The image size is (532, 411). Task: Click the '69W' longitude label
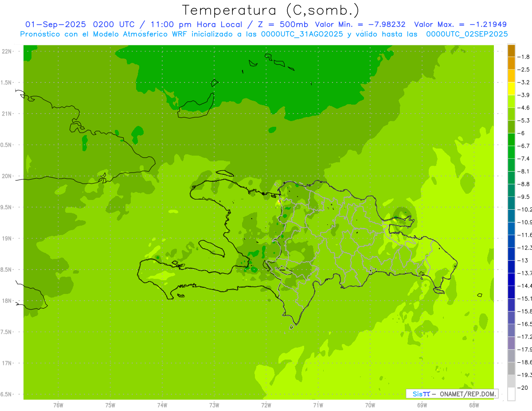click(422, 405)
